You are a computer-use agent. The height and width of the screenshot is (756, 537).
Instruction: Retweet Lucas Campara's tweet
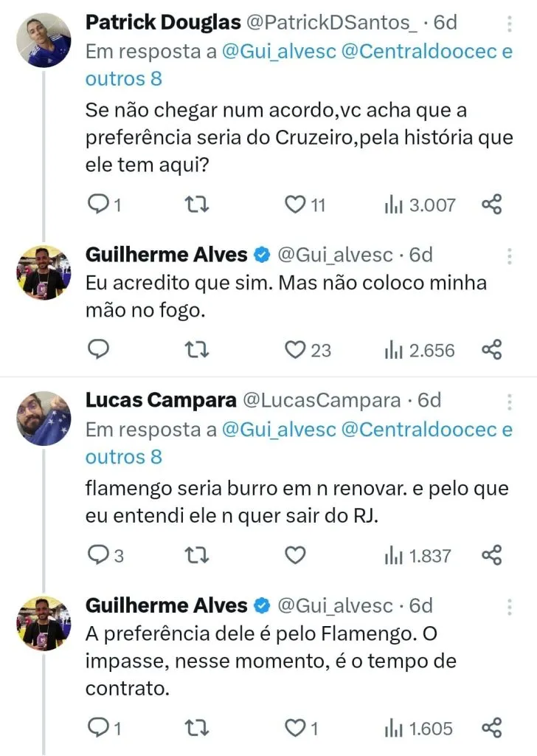tap(196, 554)
